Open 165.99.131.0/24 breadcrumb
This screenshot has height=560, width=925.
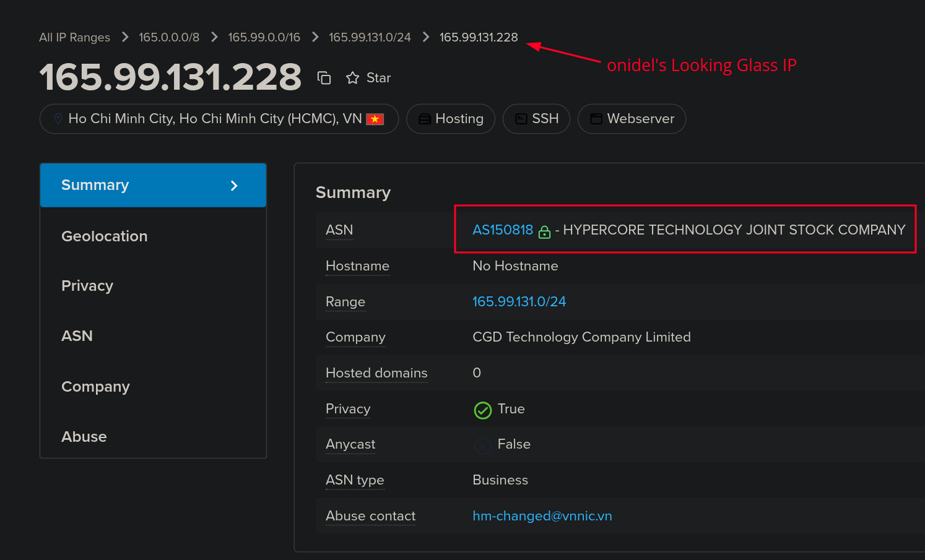pyautogui.click(x=370, y=37)
